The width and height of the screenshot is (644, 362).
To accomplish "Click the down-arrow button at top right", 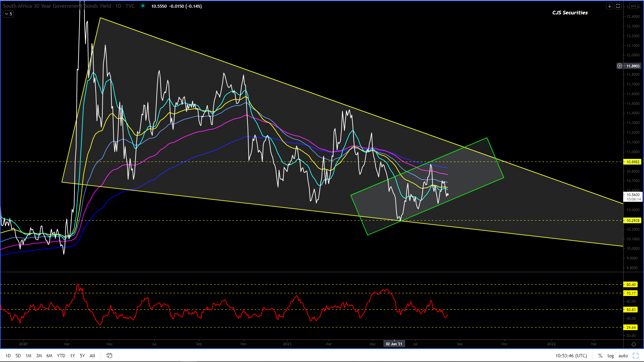I will pos(609,6).
